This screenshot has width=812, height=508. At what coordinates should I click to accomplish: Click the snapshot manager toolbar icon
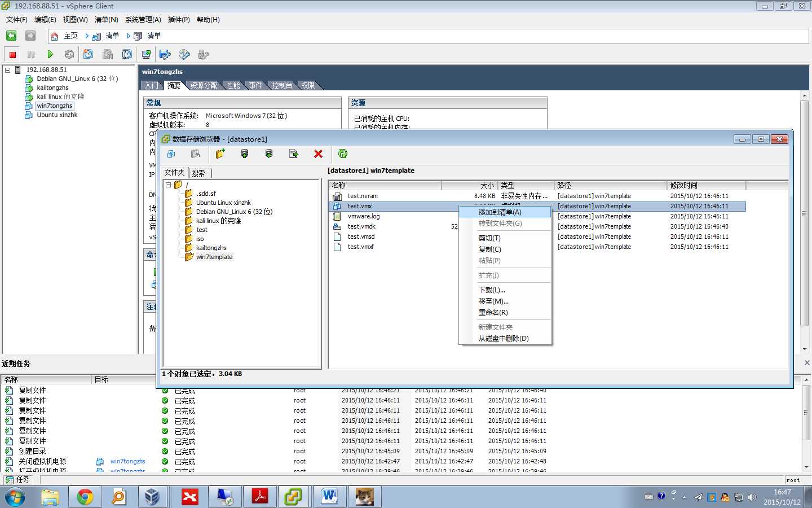[127, 54]
